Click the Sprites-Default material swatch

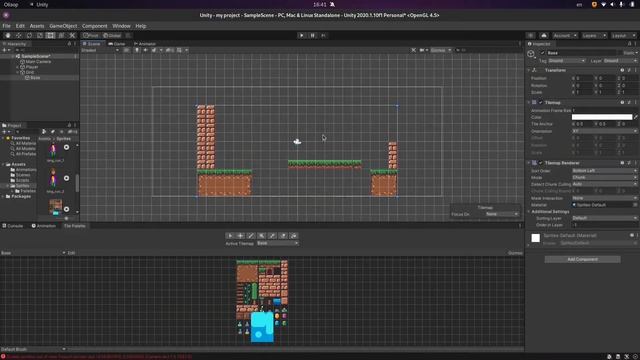pyautogui.click(x=536, y=238)
